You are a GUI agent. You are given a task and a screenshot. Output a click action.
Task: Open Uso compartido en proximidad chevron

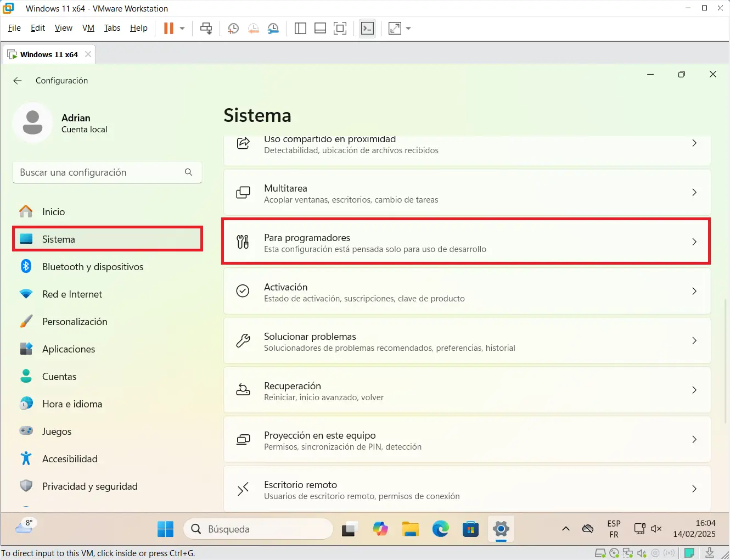694,143
